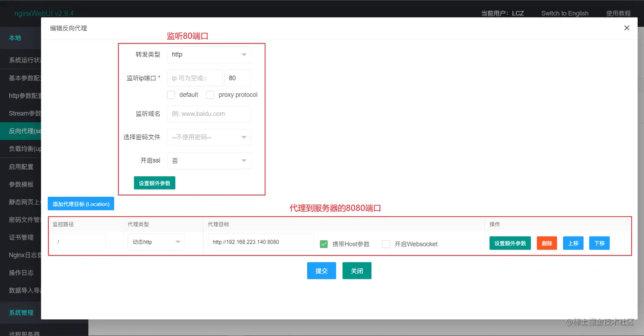Open 参数模板 sidebar item
Image resolution: width=644 pixels, height=336 pixels.
(x=20, y=184)
